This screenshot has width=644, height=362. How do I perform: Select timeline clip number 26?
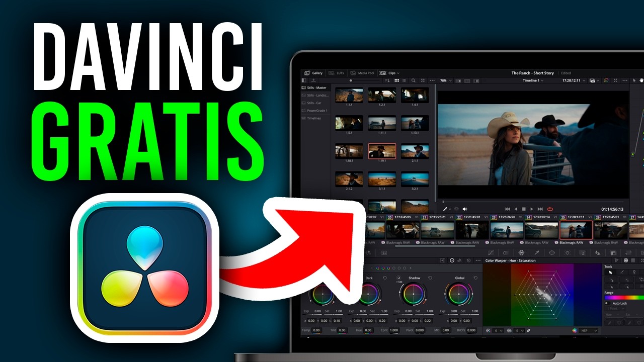(x=610, y=230)
